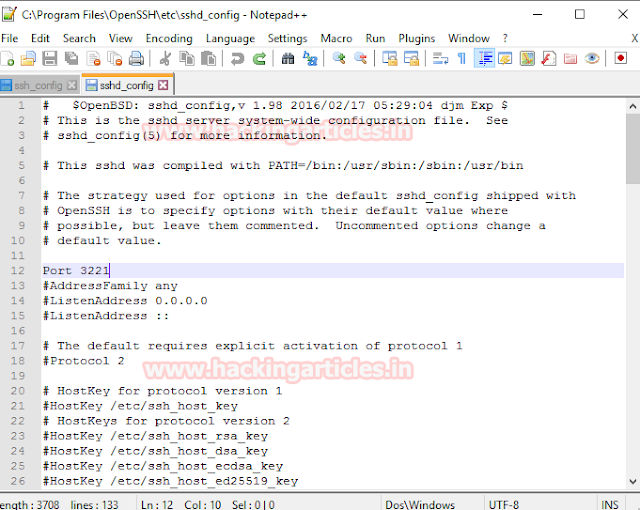Save the current file with toolbar icon

tap(50, 59)
